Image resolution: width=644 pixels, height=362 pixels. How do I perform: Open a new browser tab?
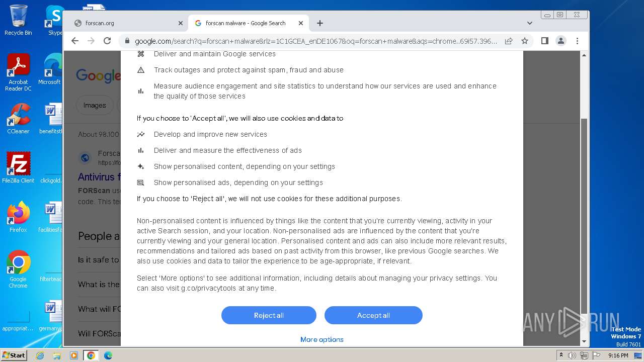coord(320,23)
